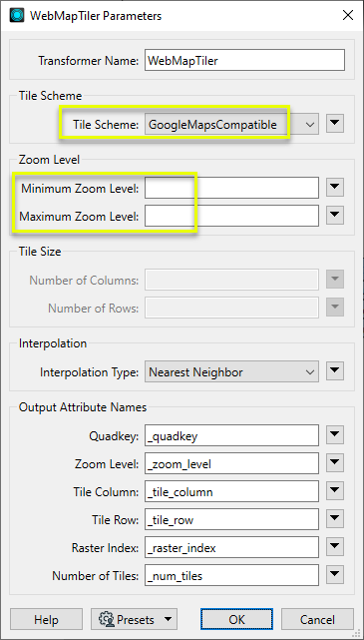This screenshot has width=364, height=640.
Task: Open arrow menu beside Tile Row field
Action: click(x=335, y=519)
